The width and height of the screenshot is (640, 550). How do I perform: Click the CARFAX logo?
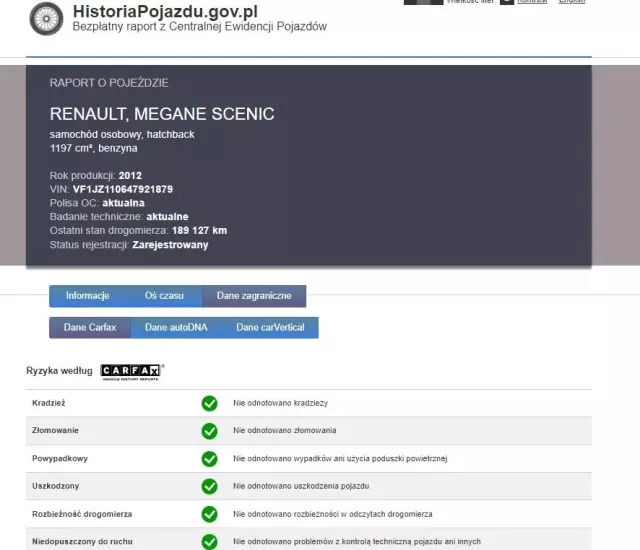(132, 371)
